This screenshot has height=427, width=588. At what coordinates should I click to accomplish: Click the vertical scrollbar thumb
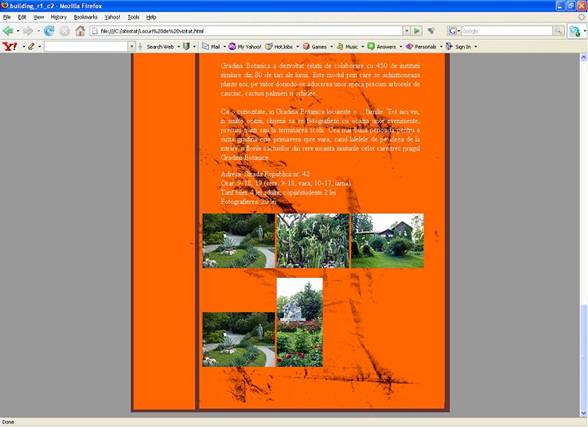click(583, 357)
